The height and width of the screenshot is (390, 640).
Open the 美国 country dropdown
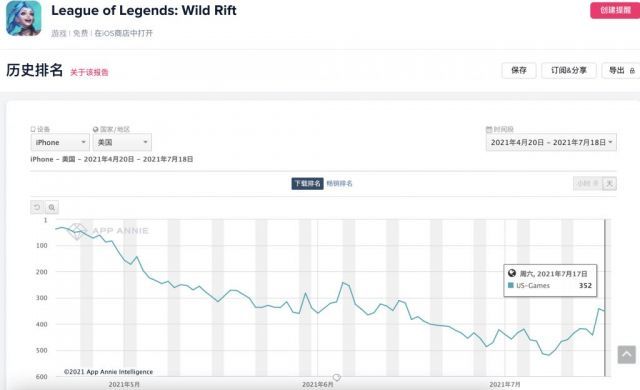click(x=122, y=142)
